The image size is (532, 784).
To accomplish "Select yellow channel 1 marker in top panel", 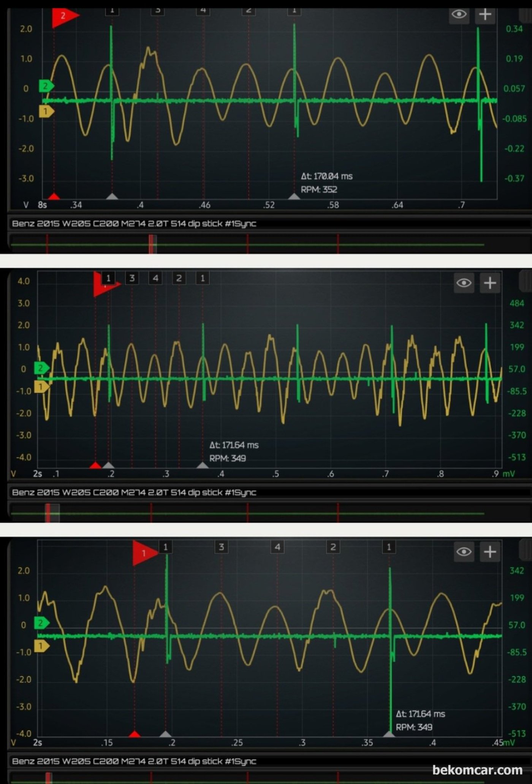I will (x=46, y=111).
